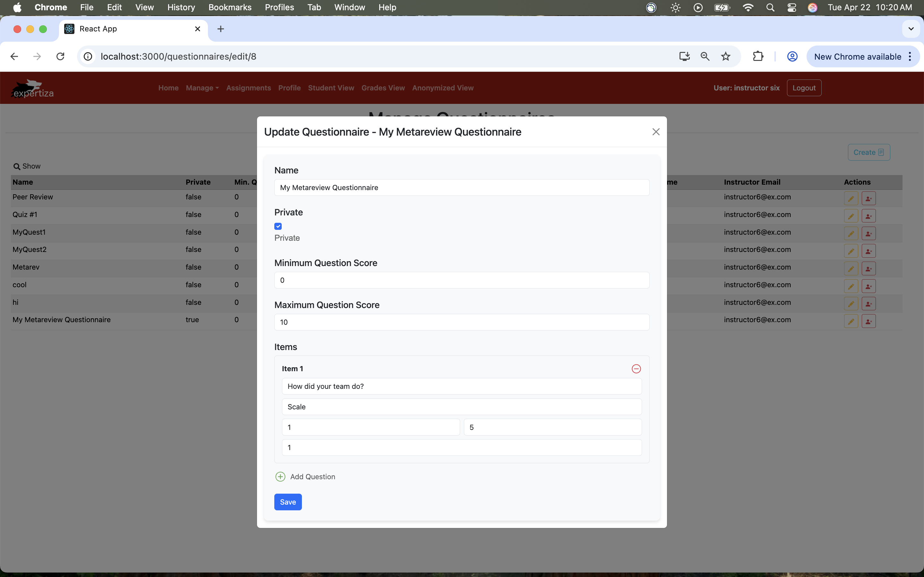Image resolution: width=924 pixels, height=577 pixels.
Task: Click the delete icon for My Metareview Questionnaire row
Action: (x=868, y=321)
